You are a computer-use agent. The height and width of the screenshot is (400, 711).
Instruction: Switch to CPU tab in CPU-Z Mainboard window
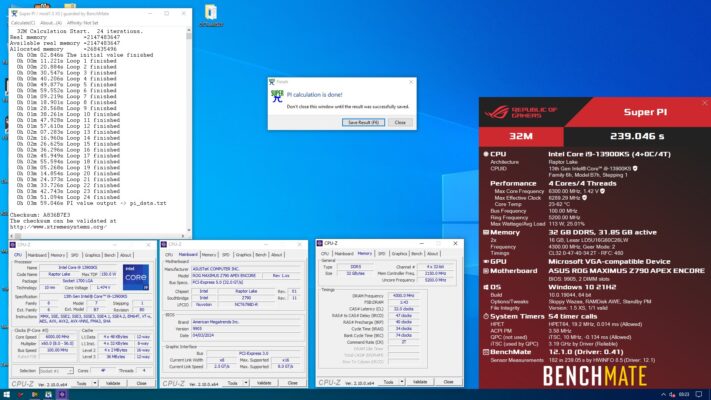coord(169,255)
